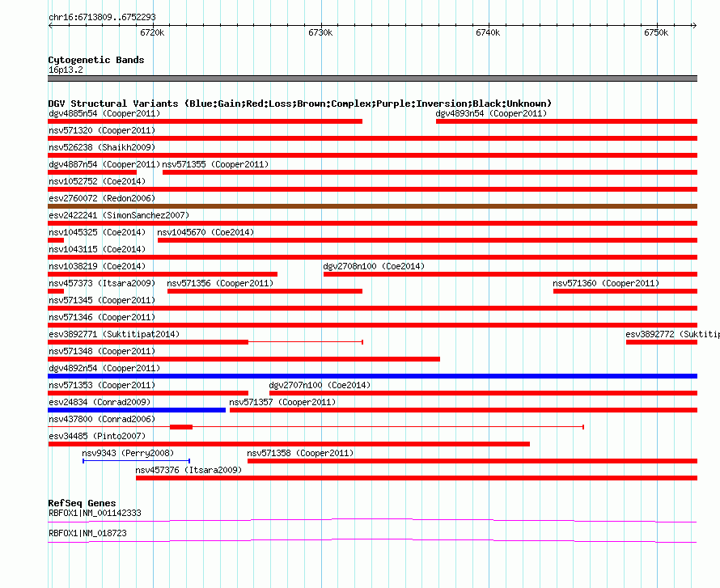
Task: Select the esv3892772 variant label
Action: point(673,334)
